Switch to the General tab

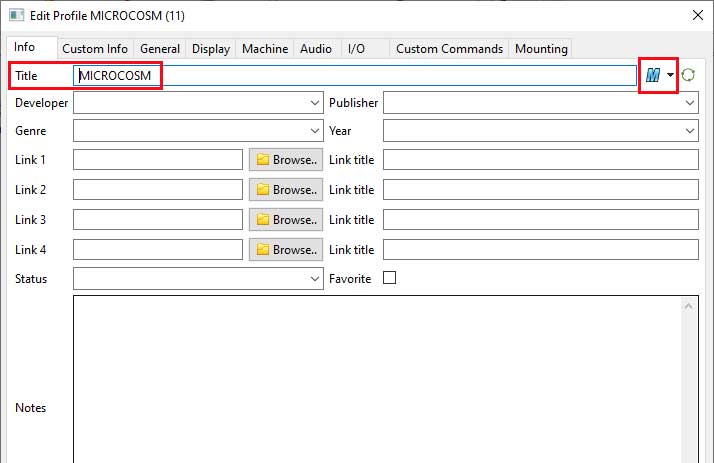(160, 49)
